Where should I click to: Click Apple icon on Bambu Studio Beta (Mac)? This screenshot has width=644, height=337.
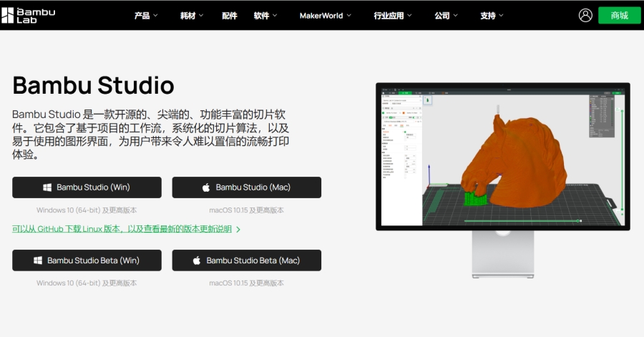point(197,260)
